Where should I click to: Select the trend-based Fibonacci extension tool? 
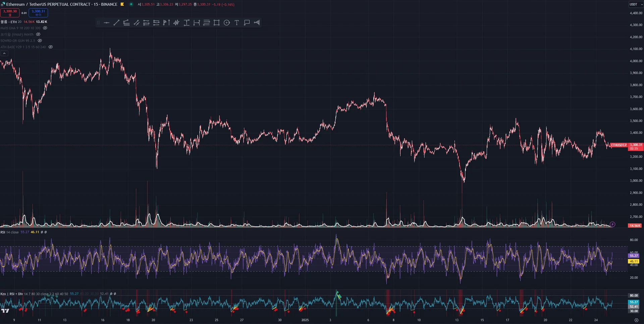pyautogui.click(x=156, y=23)
